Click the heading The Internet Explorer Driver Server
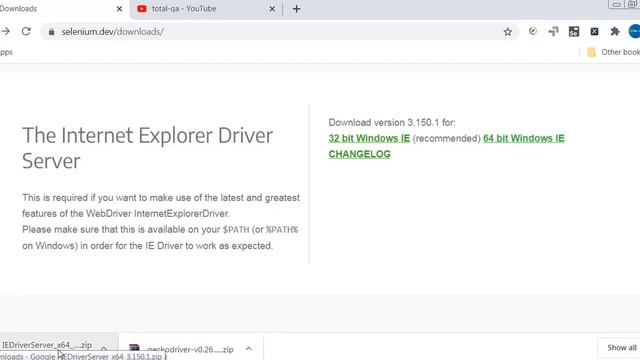The height and width of the screenshot is (360, 640). [147, 148]
